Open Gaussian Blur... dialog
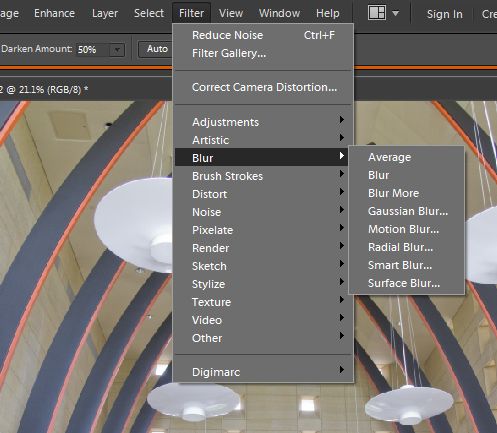 pyautogui.click(x=406, y=211)
